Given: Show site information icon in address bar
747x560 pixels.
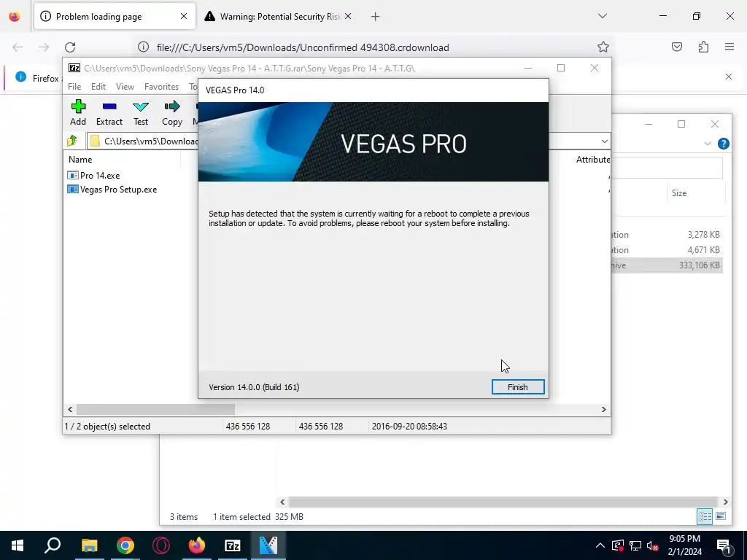Looking at the screenshot, I should click(x=144, y=47).
